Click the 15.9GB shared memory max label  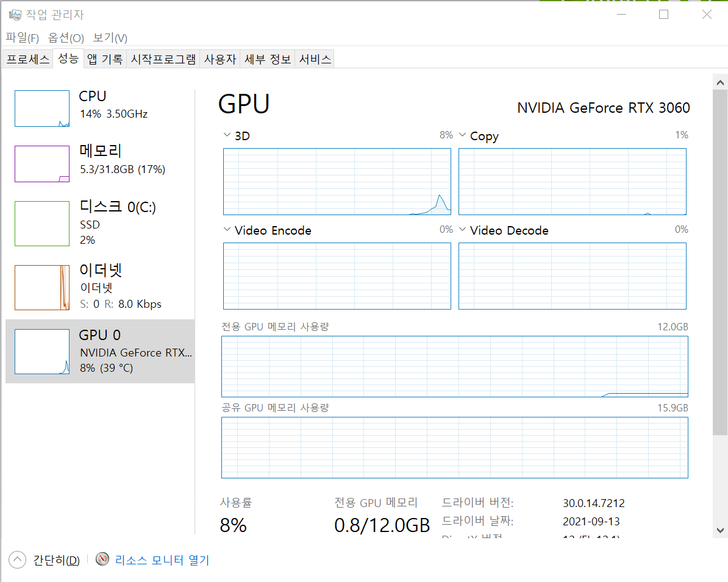tap(673, 408)
